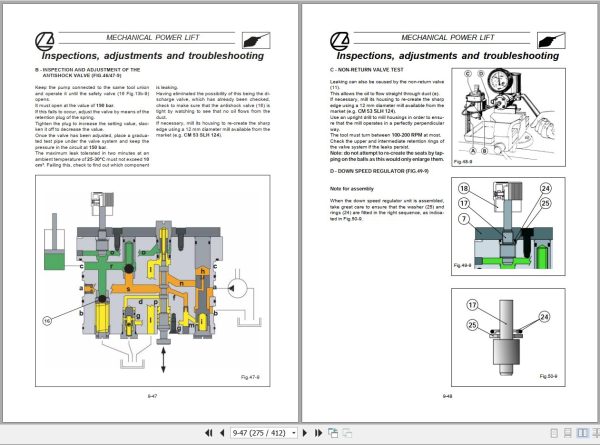Go to the next page
The width and height of the screenshot is (600, 445).
[305, 433]
